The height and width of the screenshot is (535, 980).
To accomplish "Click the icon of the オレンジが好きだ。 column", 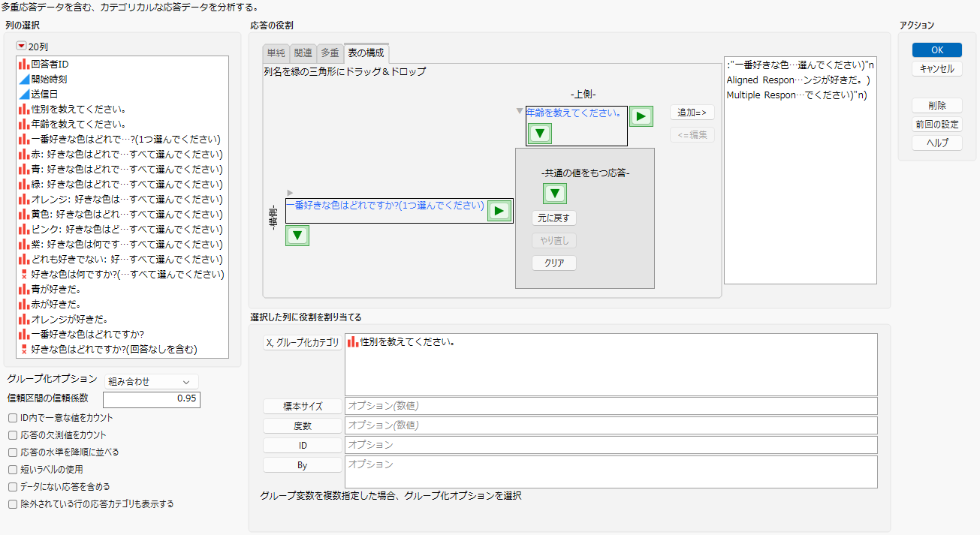I will tap(24, 320).
